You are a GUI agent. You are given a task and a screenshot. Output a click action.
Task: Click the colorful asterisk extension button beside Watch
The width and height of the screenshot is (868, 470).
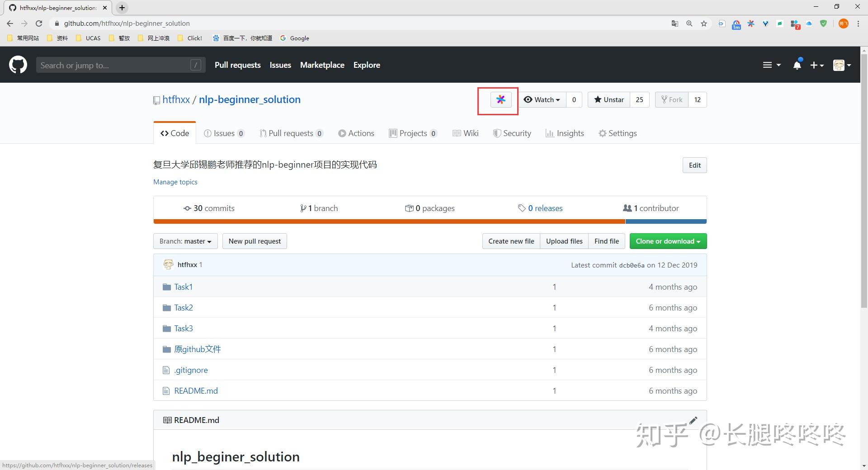pyautogui.click(x=501, y=99)
